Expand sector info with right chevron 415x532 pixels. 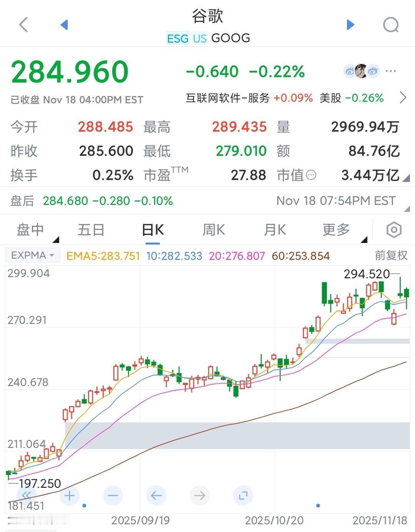pos(403,97)
